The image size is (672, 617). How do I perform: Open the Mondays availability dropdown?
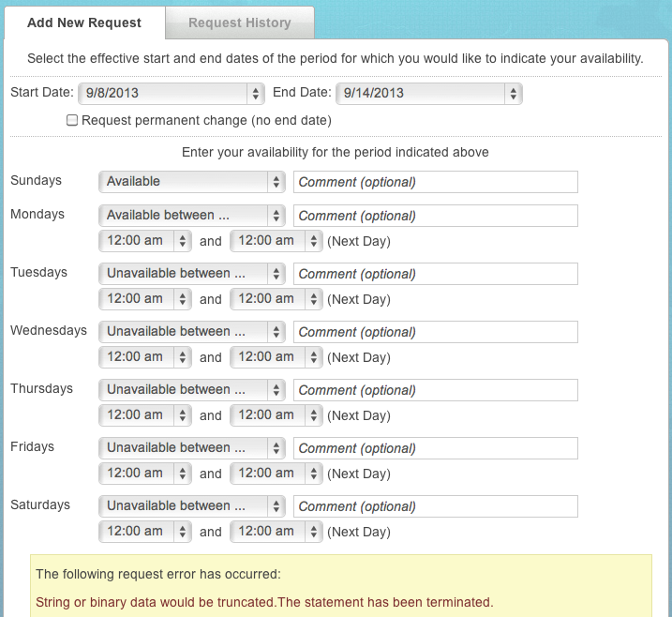192,216
